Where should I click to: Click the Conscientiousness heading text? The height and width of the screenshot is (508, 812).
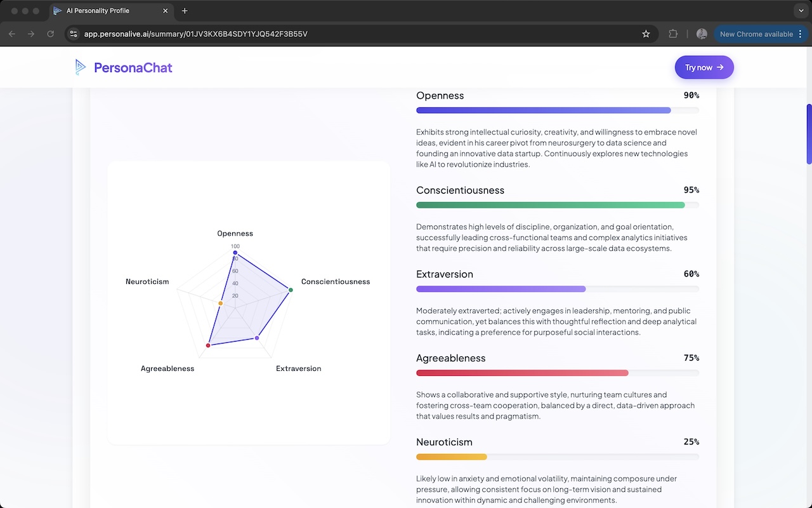click(460, 190)
